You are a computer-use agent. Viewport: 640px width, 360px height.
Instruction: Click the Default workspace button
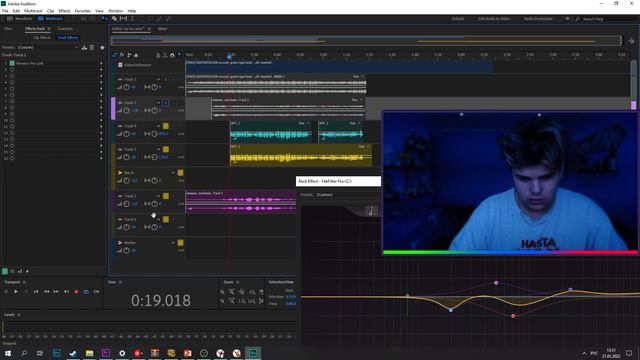click(458, 19)
